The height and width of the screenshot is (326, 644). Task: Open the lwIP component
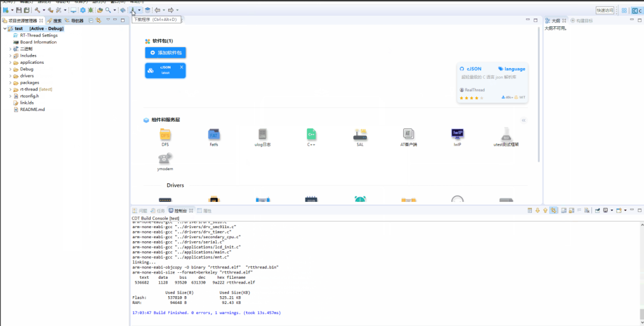pos(457,134)
